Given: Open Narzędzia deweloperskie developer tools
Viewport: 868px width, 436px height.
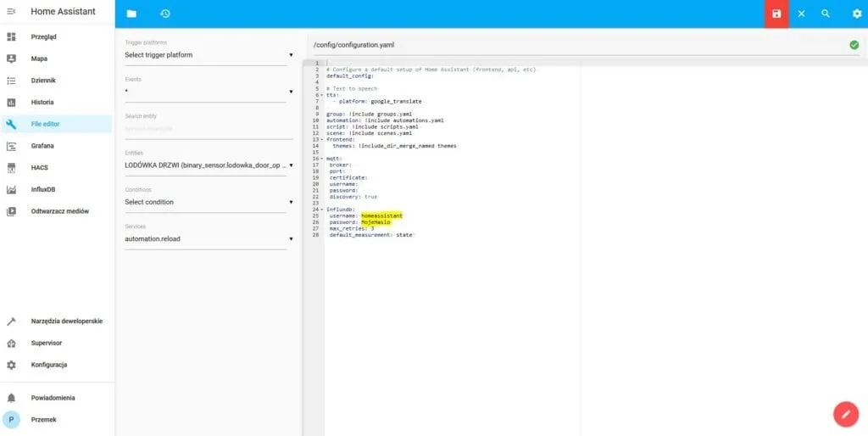Looking at the screenshot, I should (57, 321).
